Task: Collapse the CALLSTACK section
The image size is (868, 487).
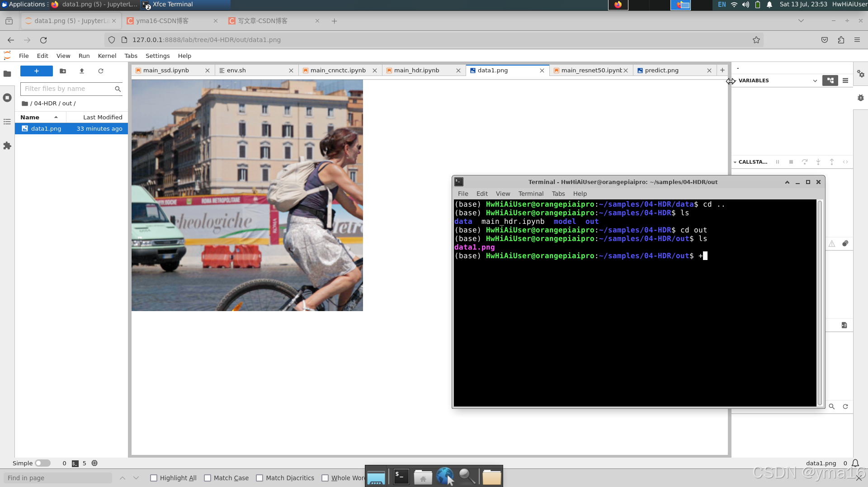Action: pyautogui.click(x=735, y=162)
